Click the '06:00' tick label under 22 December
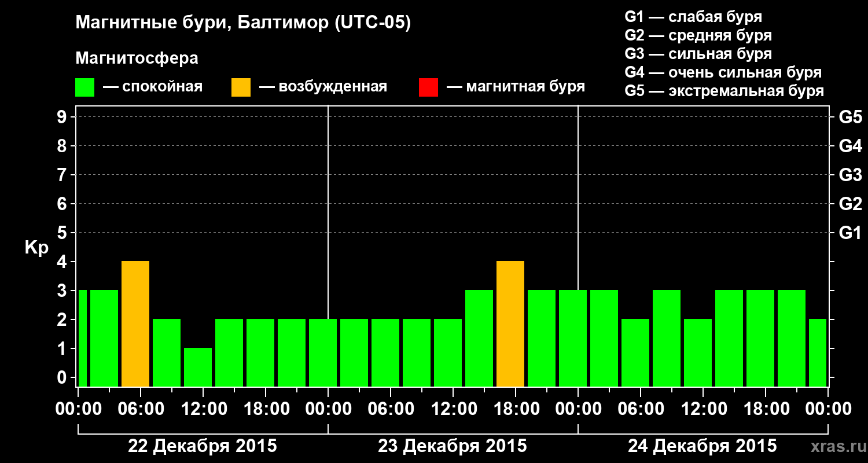Screen dimensions: 868x463 (141, 409)
